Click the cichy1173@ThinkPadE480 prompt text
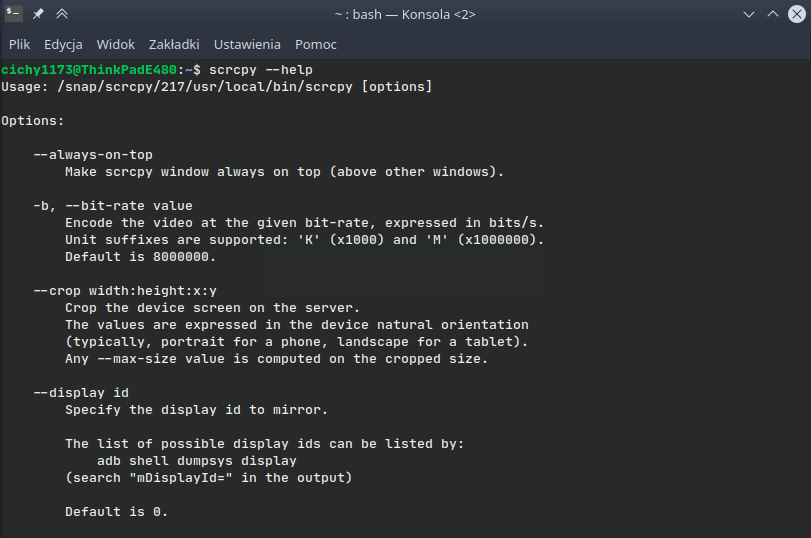This screenshot has width=811, height=538. coord(90,70)
